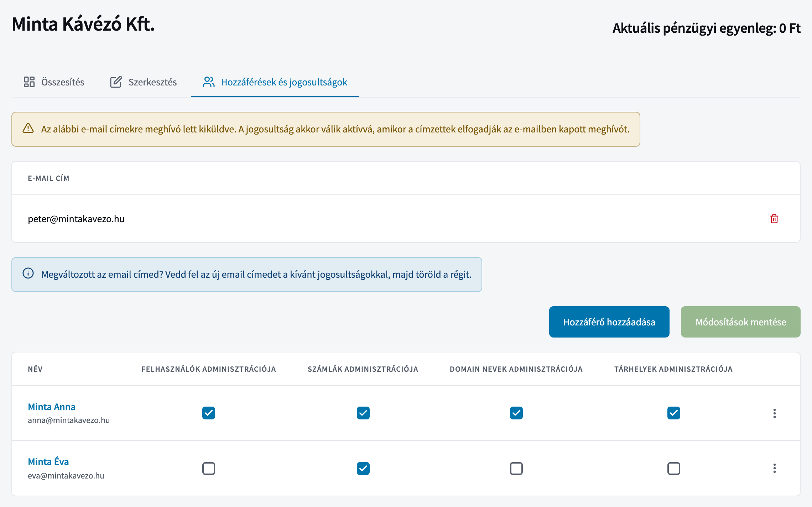Open the Minta Éva user link
This screenshot has width=812, height=507.
tap(48, 461)
